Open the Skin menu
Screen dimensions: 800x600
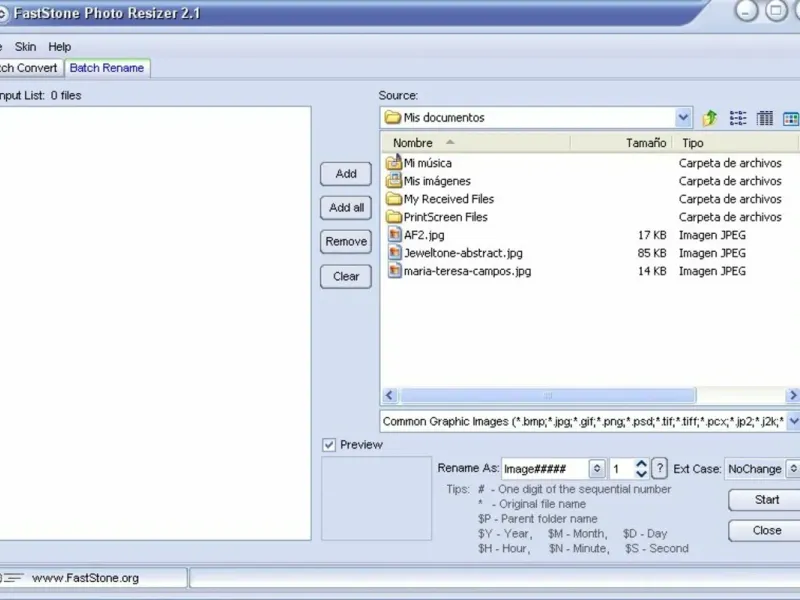(x=25, y=47)
